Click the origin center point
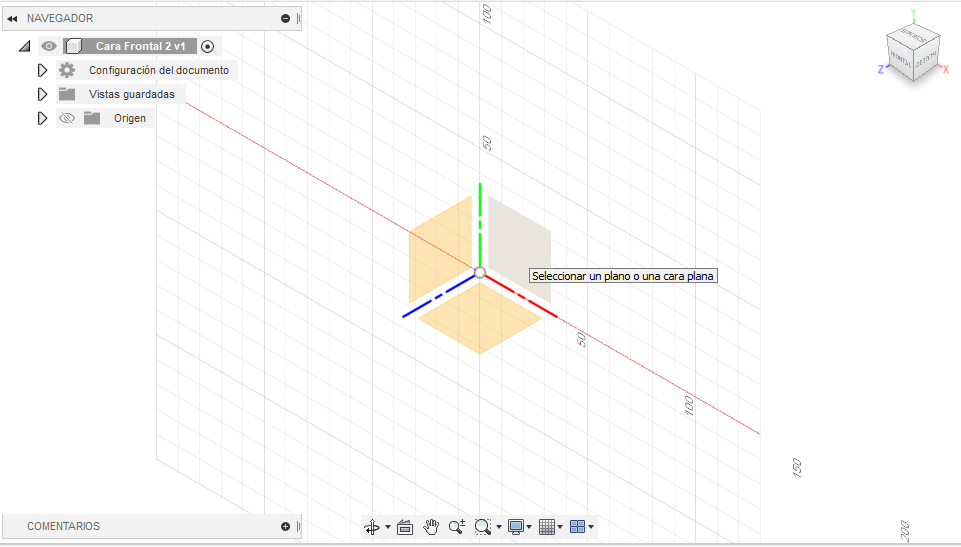The image size is (961, 547). tap(480, 273)
